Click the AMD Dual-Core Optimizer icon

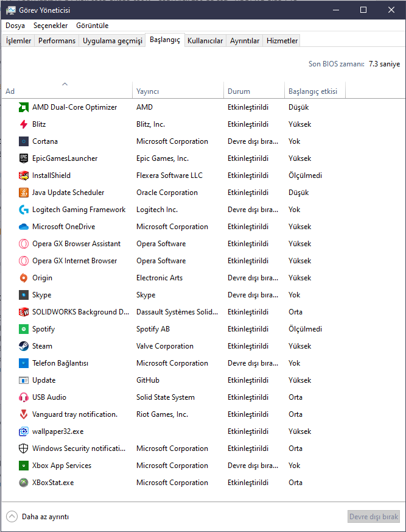pos(23,107)
